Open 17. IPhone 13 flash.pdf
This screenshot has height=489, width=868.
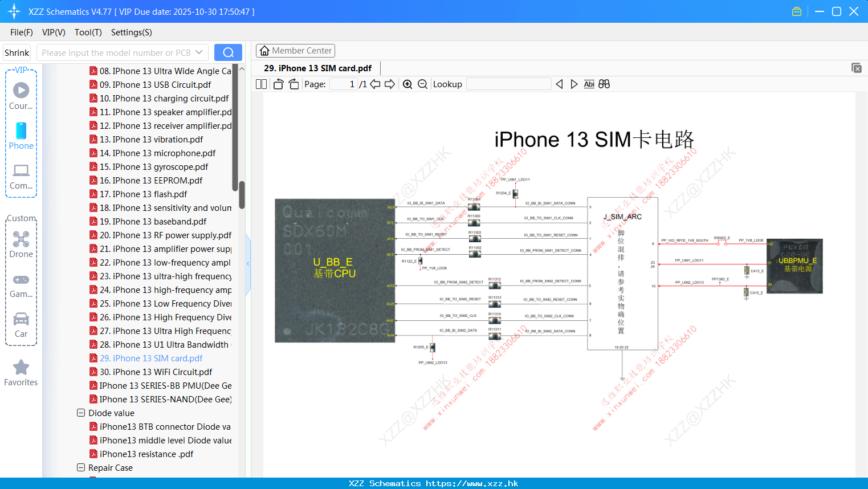coord(138,194)
